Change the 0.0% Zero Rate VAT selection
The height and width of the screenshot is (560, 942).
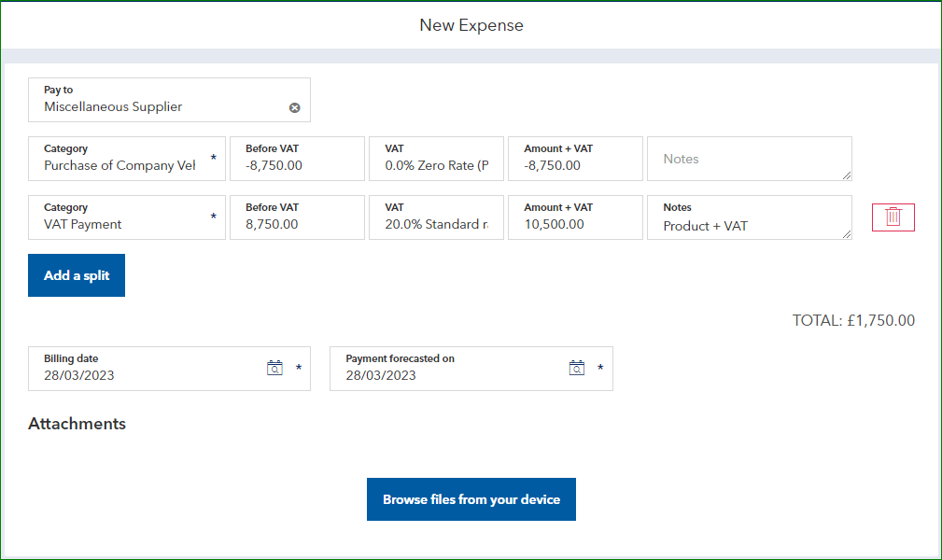436,165
